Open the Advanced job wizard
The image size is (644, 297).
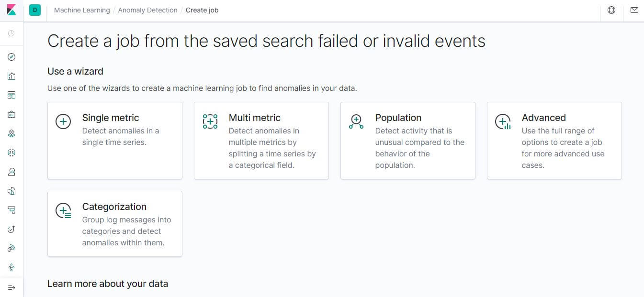[554, 140]
